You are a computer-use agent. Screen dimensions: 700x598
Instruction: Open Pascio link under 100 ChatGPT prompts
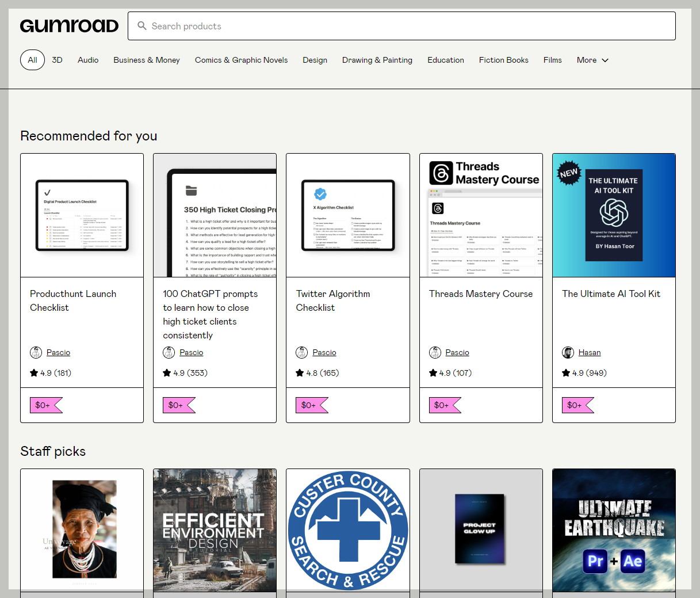click(x=191, y=352)
